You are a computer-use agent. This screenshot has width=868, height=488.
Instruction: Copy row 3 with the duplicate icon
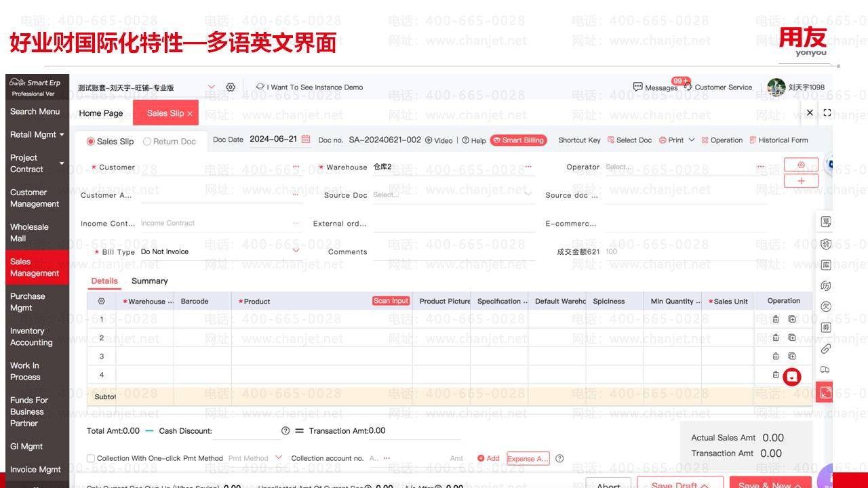(792, 356)
